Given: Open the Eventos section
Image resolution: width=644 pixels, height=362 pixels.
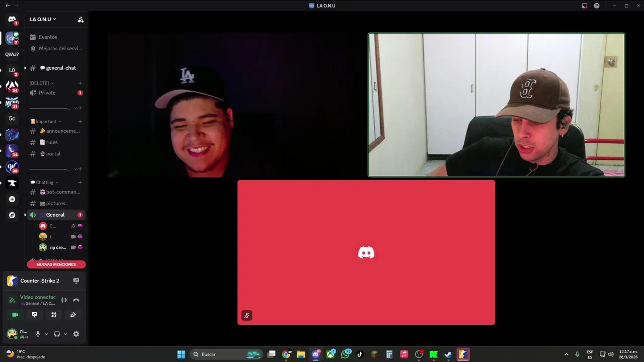Looking at the screenshot, I should click(56, 37).
